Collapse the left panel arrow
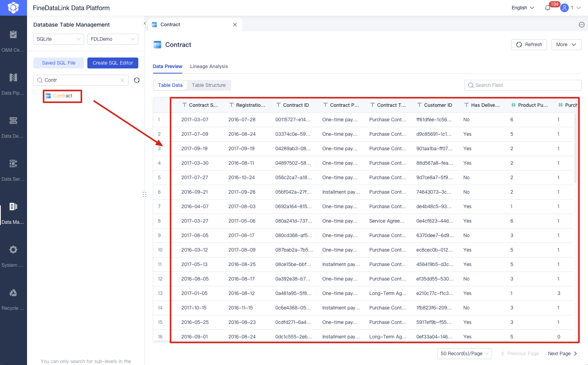 click(x=145, y=23)
